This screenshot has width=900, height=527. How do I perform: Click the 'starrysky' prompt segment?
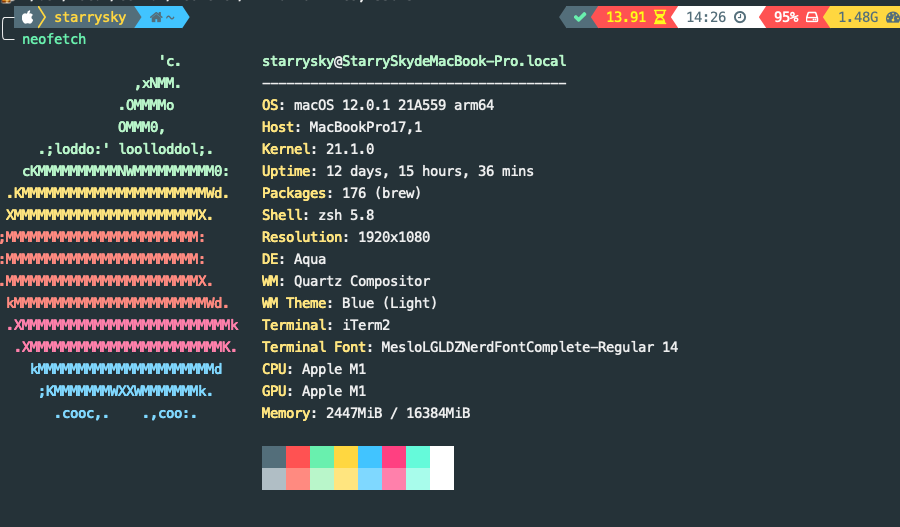[x=90, y=18]
